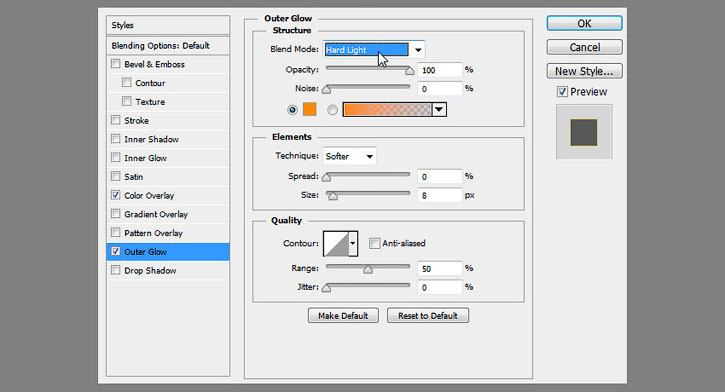The height and width of the screenshot is (392, 725).
Task: Click the Noise value field
Action: coord(439,89)
